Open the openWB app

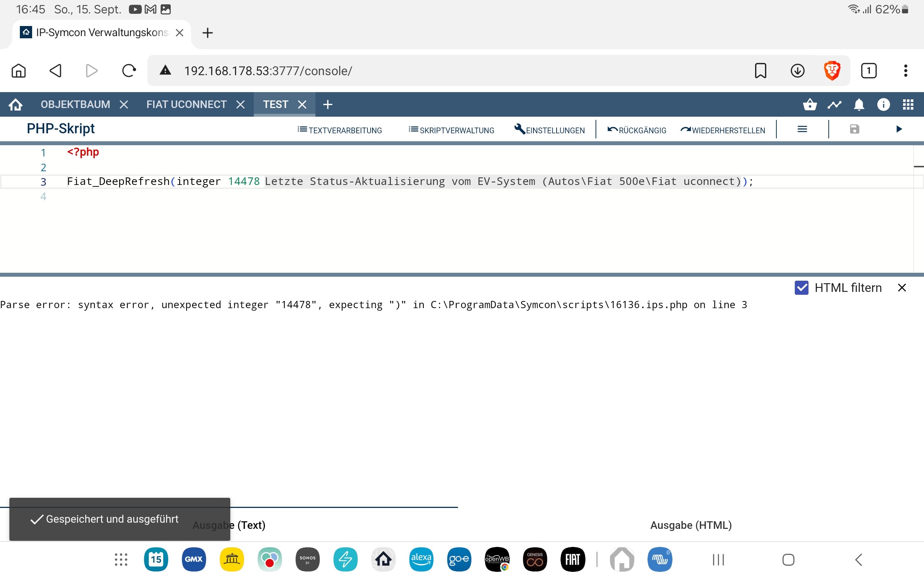[x=497, y=560]
